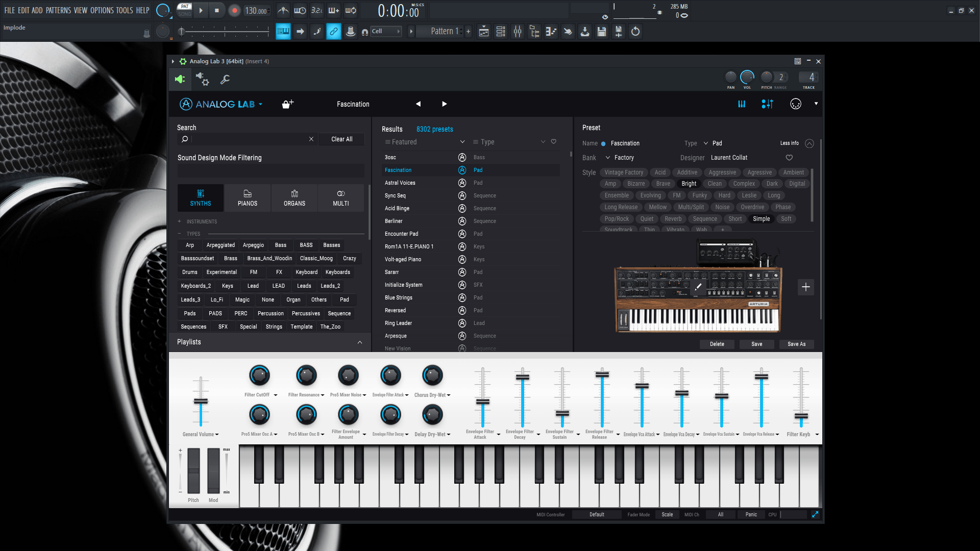Screen dimensions: 980x551
Task: Toggle the Simple style tag filter
Action: coord(761,218)
